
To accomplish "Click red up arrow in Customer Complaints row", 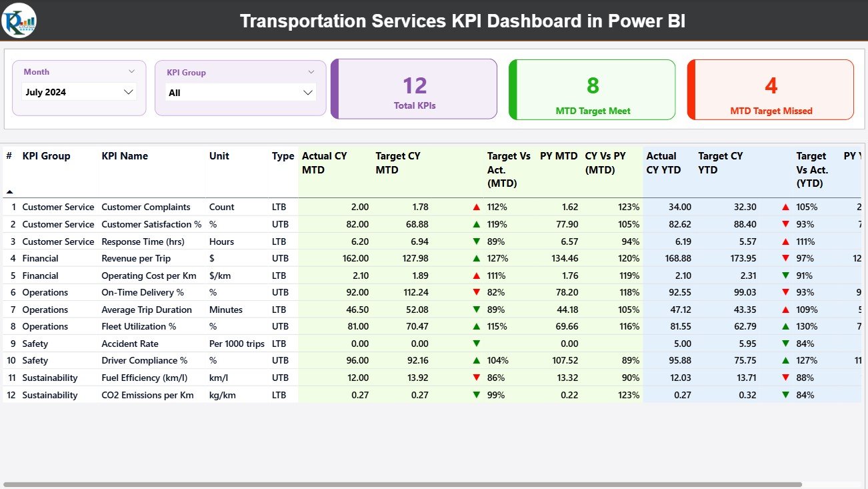I will click(x=476, y=207).
